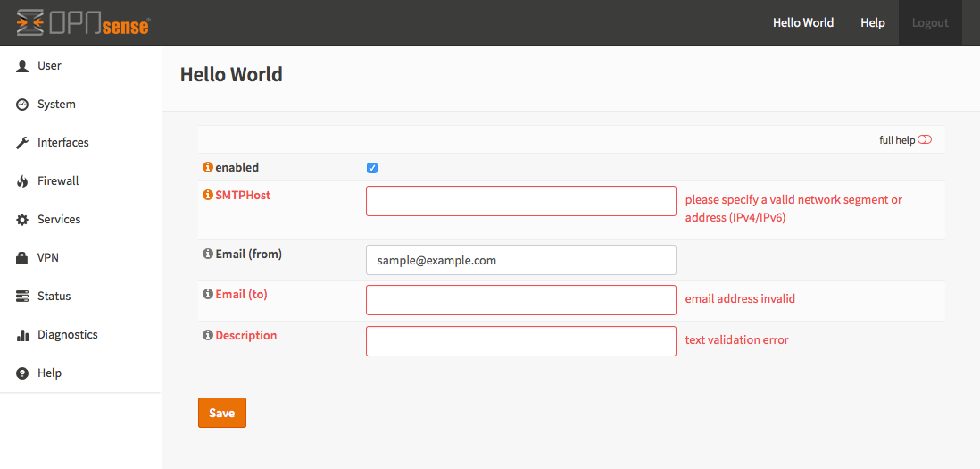Expand the Firewall menu section
Screen dimensions: 980x469
[58, 181]
